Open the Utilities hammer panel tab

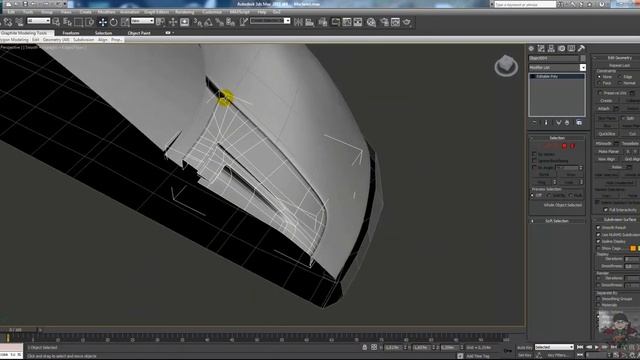(581, 49)
